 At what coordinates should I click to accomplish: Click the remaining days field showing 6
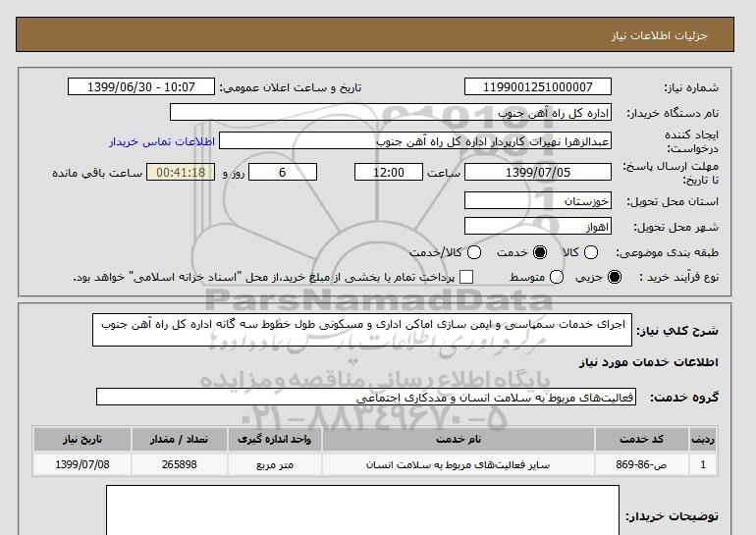click(x=283, y=172)
